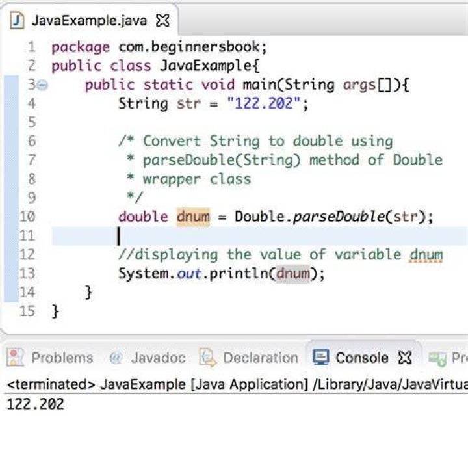
Task: Click the Declaration view icon
Action: point(207,357)
